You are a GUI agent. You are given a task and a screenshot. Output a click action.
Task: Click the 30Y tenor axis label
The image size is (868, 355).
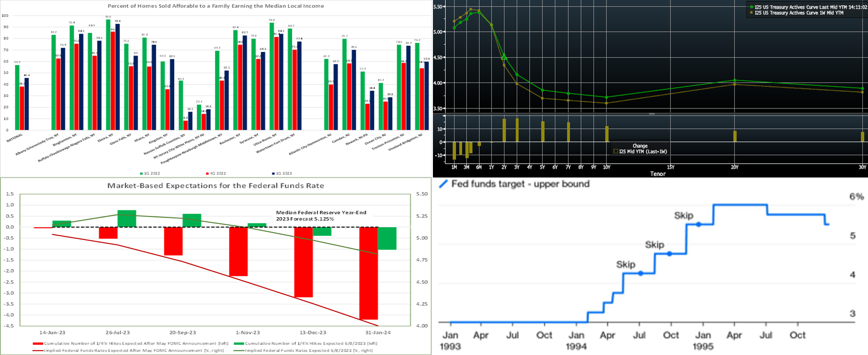[862, 167]
